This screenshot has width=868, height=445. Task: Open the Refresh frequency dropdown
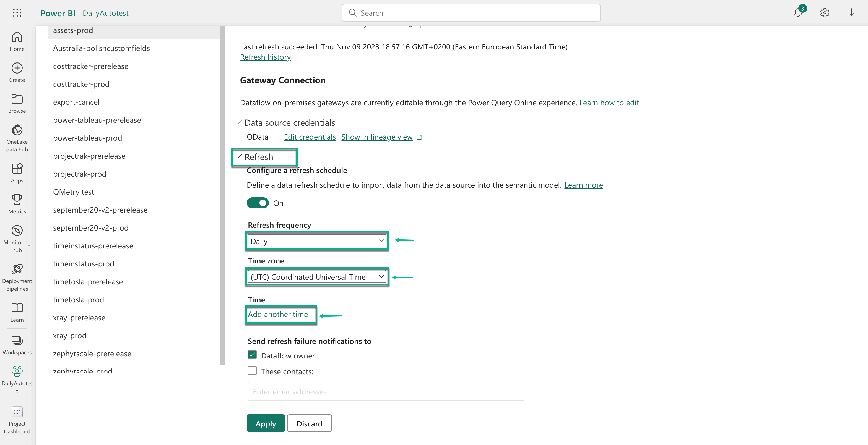click(x=317, y=241)
